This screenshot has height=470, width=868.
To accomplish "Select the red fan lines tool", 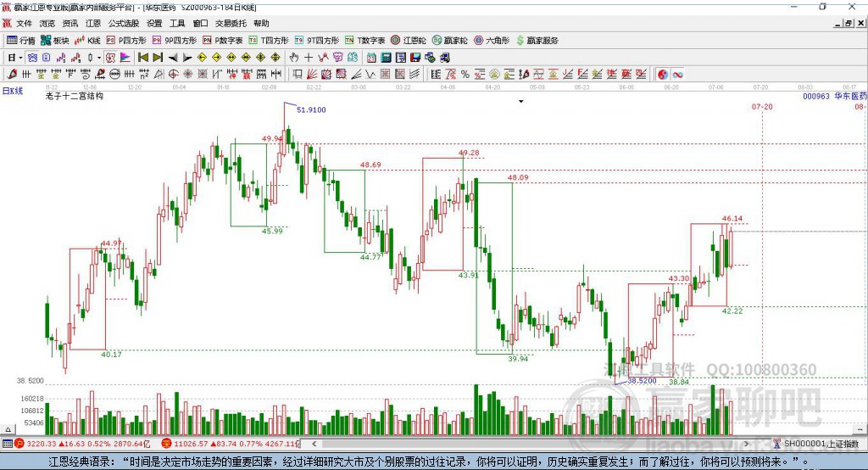I will click(x=312, y=75).
